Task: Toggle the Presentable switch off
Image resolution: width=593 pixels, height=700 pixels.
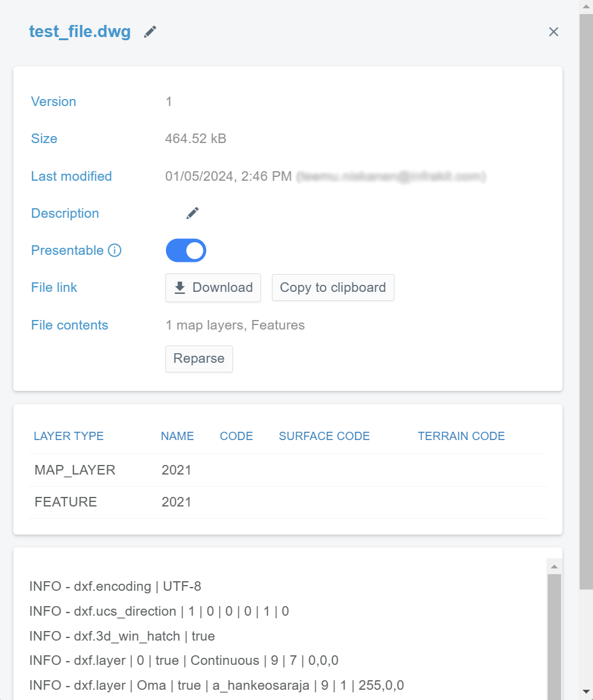Action: click(186, 250)
